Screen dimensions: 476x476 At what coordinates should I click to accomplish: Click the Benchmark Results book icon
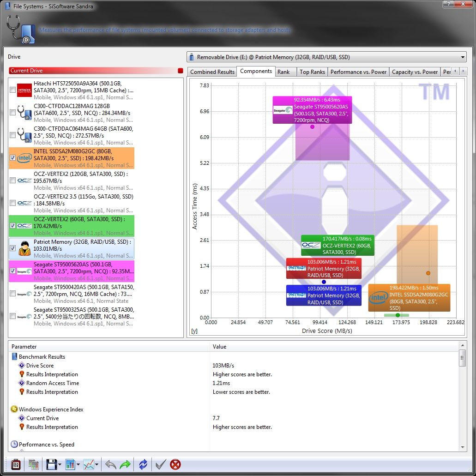(x=14, y=357)
